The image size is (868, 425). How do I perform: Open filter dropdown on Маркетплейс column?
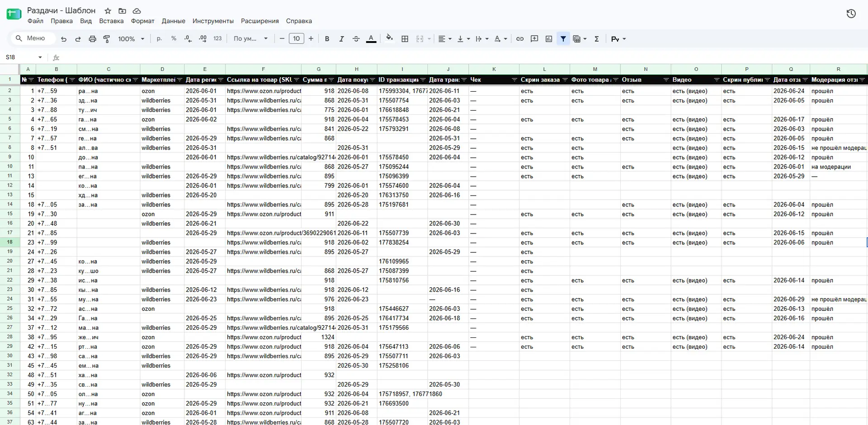pos(179,80)
